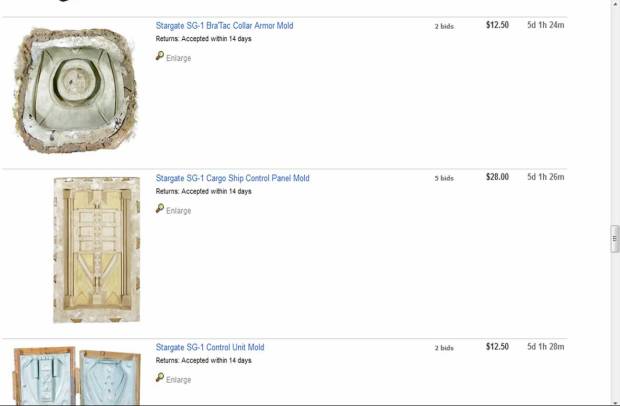Click the Bra'Tac Collar Armor Mold thumbnail

click(72, 90)
